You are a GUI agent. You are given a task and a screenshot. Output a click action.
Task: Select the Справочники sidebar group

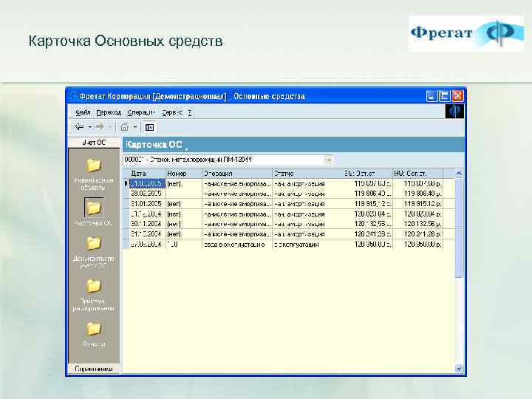[94, 369]
